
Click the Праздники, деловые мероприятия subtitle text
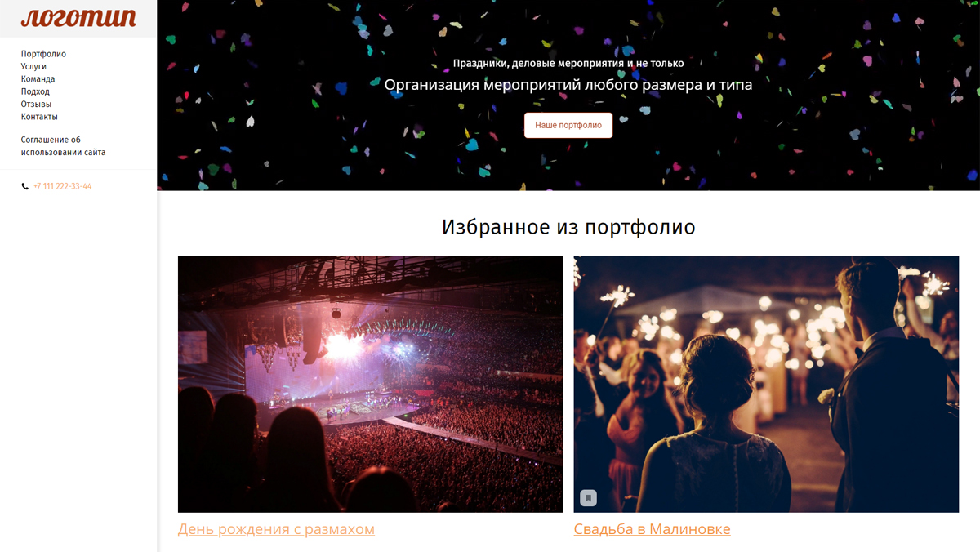pos(568,63)
